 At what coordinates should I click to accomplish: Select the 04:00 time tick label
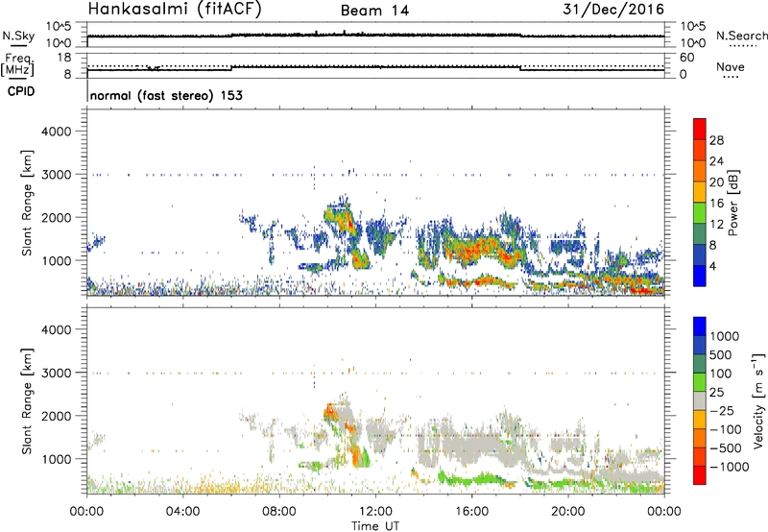coord(182,512)
